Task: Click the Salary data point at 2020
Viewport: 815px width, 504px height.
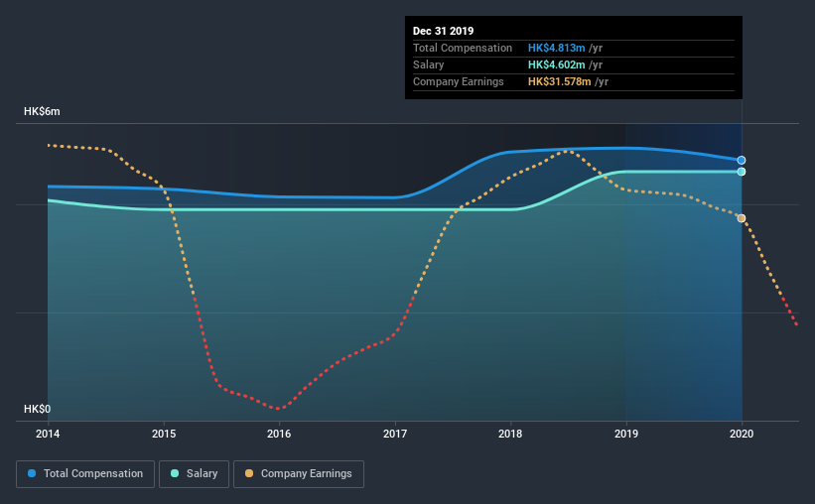Action: (742, 172)
